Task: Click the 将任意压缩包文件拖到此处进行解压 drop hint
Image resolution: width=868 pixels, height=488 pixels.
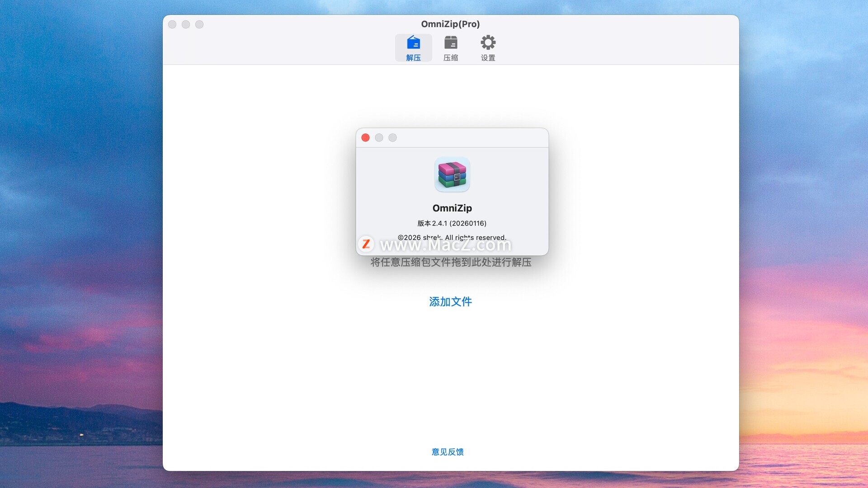Action: tap(451, 263)
